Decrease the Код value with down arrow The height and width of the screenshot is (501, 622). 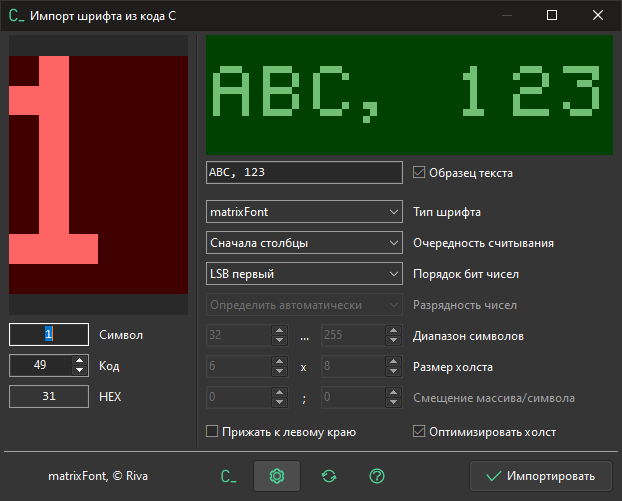pyautogui.click(x=80, y=371)
